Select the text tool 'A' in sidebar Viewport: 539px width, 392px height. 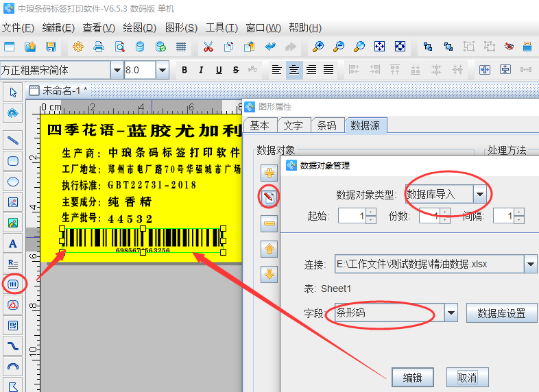12,243
